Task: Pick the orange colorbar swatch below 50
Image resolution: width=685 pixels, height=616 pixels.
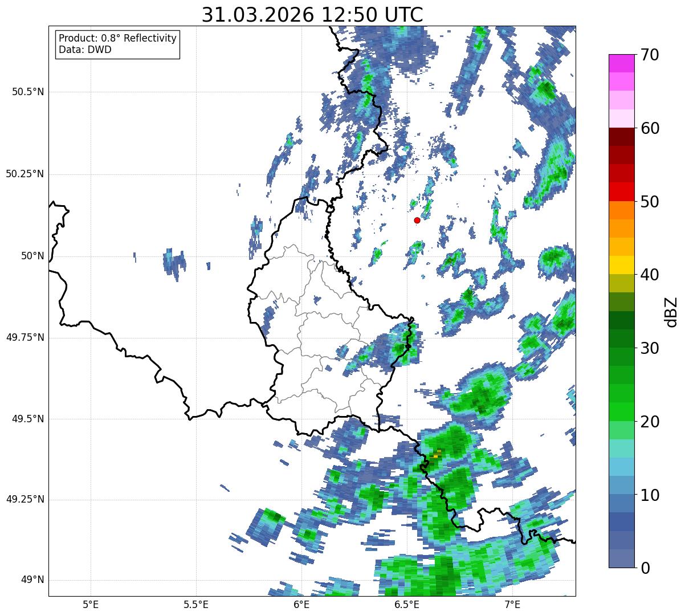Action: (621, 210)
